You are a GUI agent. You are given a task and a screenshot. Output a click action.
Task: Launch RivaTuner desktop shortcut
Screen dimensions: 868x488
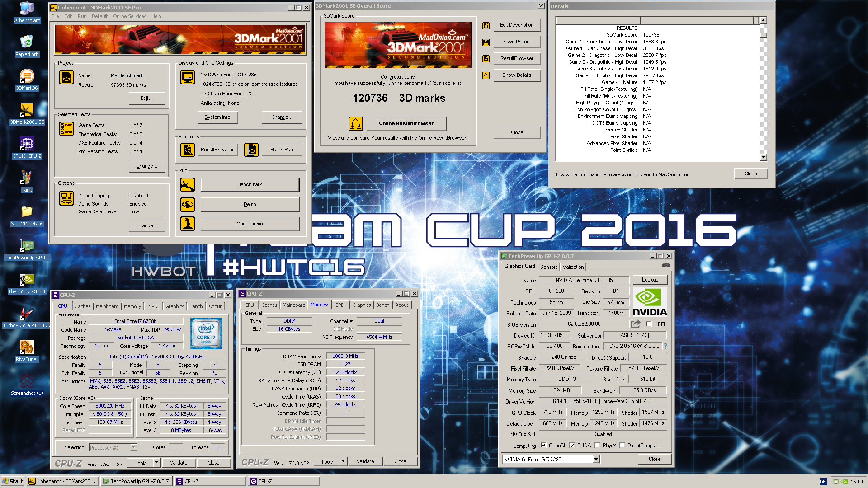pos(27,351)
